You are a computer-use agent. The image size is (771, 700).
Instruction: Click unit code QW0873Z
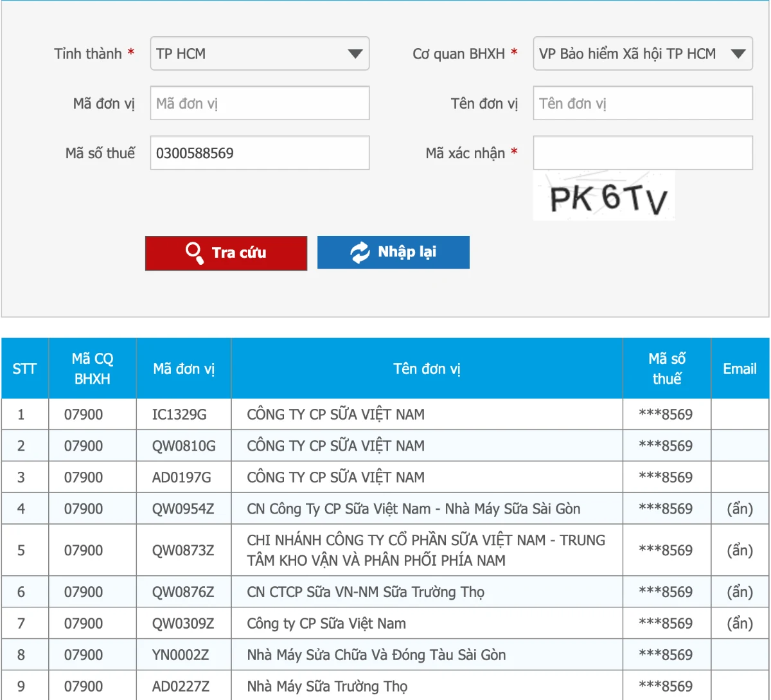183,550
